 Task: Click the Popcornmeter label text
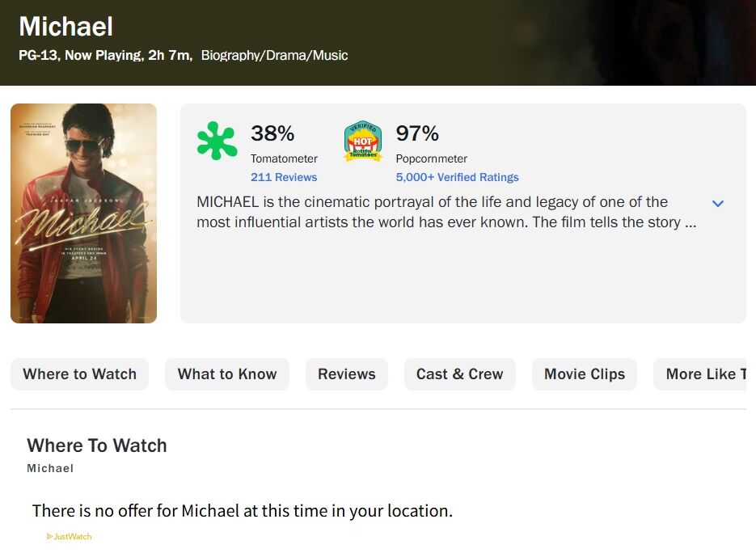pos(432,158)
